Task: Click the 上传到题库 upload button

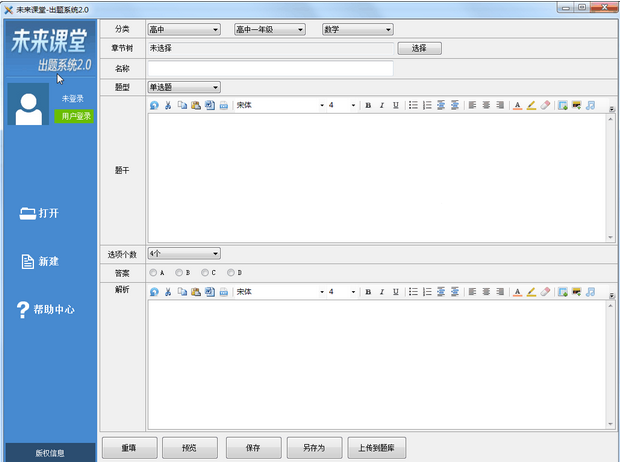Action: tap(376, 448)
